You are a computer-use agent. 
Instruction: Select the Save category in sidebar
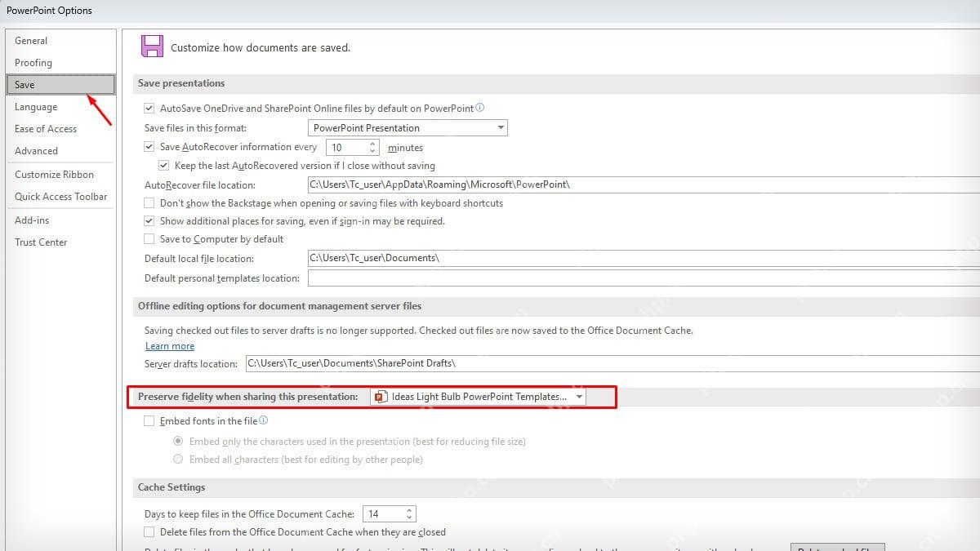60,85
